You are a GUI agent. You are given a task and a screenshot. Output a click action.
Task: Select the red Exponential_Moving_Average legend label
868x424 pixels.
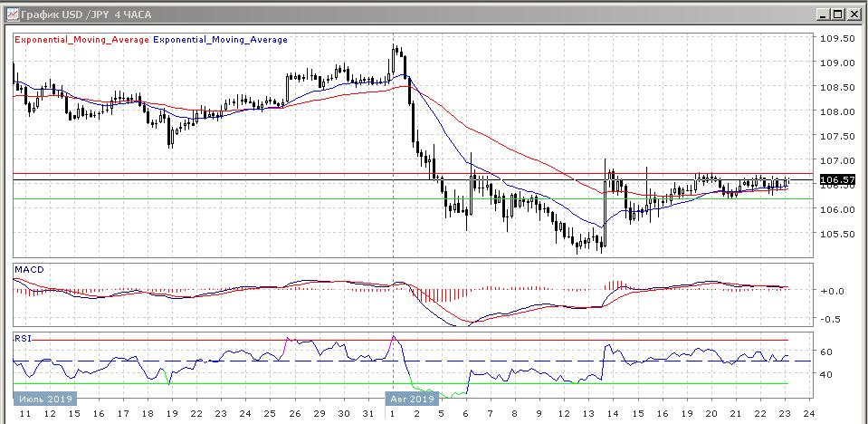click(81, 40)
